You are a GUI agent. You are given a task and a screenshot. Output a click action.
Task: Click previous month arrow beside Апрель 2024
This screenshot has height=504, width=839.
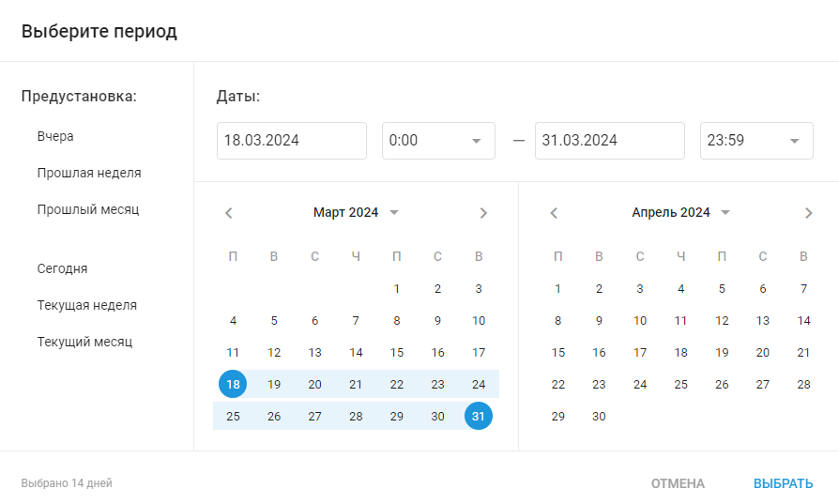point(554,213)
